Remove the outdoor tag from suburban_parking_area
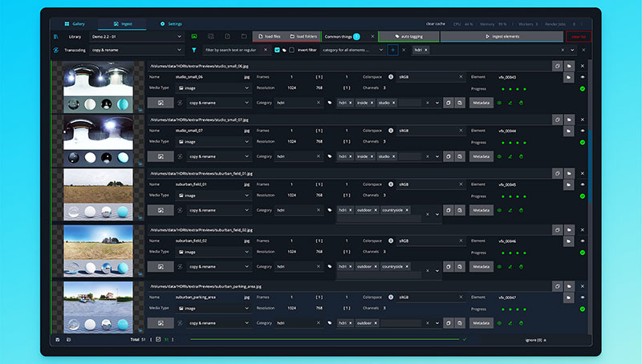642x364 pixels. tap(376, 323)
